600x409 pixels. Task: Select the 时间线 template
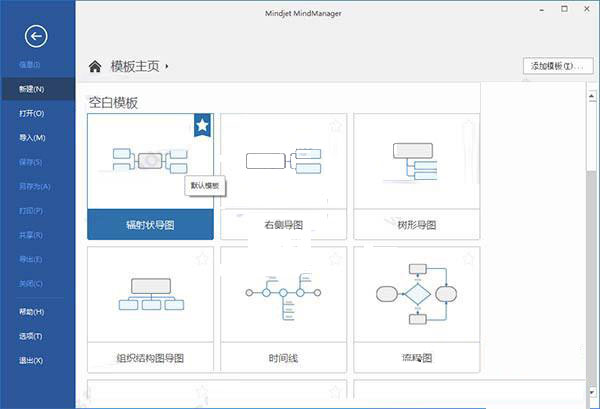pos(284,310)
